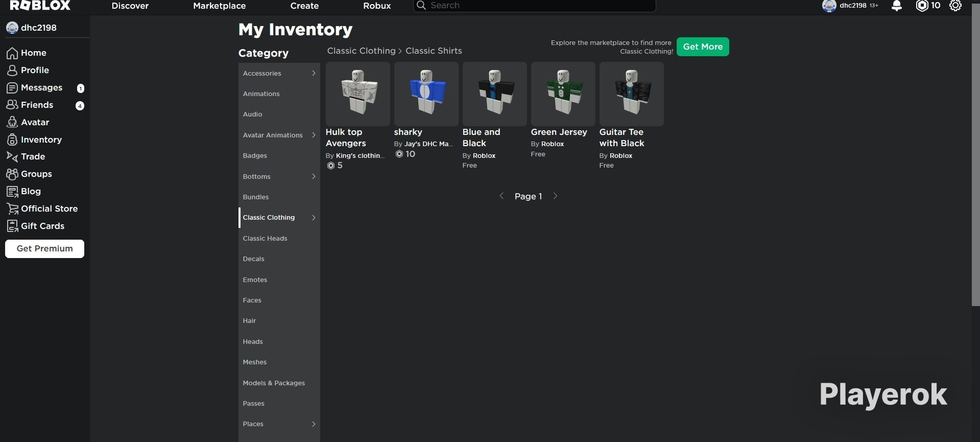Expand the Bottoms category arrow
The height and width of the screenshot is (442, 980).
pyautogui.click(x=314, y=176)
